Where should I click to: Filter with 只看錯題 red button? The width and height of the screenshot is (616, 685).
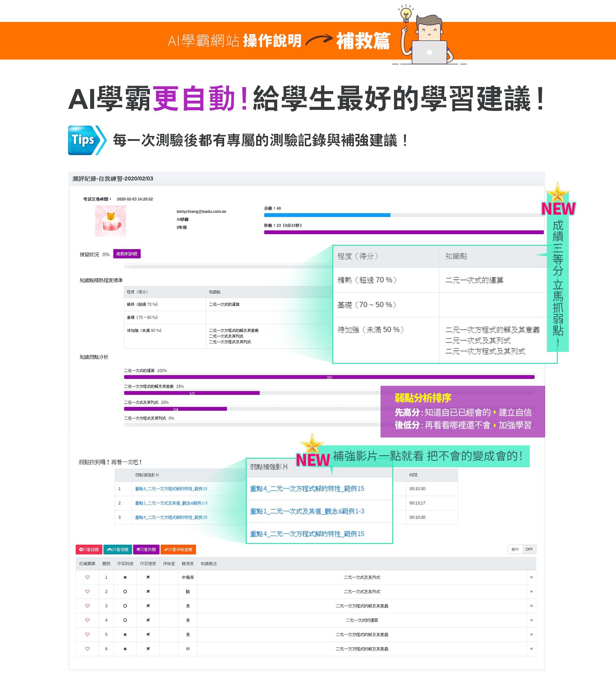click(x=89, y=550)
